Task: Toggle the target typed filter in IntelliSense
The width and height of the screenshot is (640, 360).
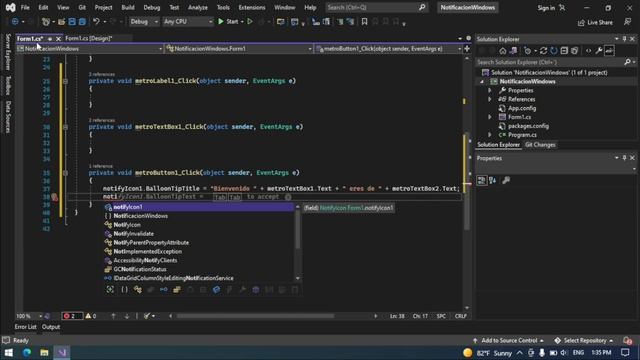Action: 110,289
